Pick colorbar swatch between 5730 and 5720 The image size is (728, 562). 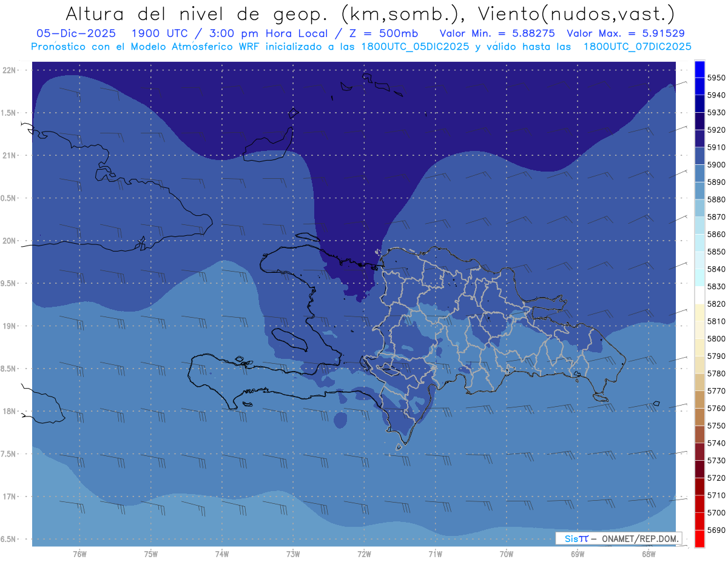[699, 469]
